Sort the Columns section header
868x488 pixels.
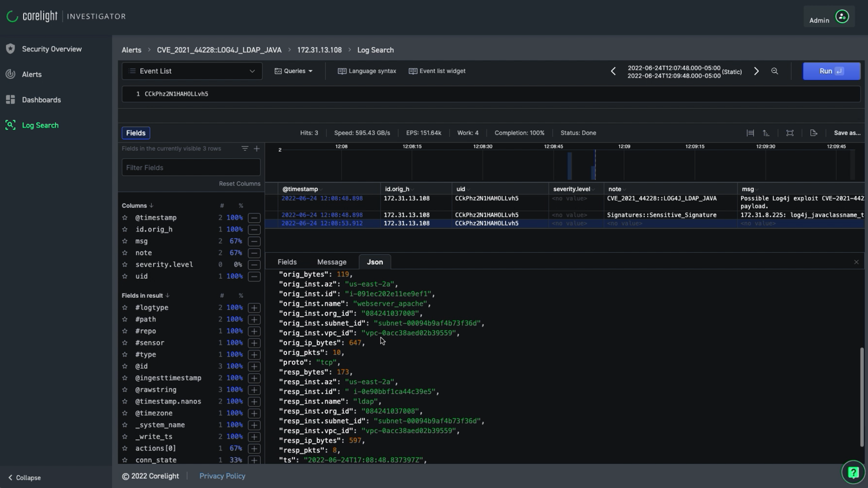(137, 206)
